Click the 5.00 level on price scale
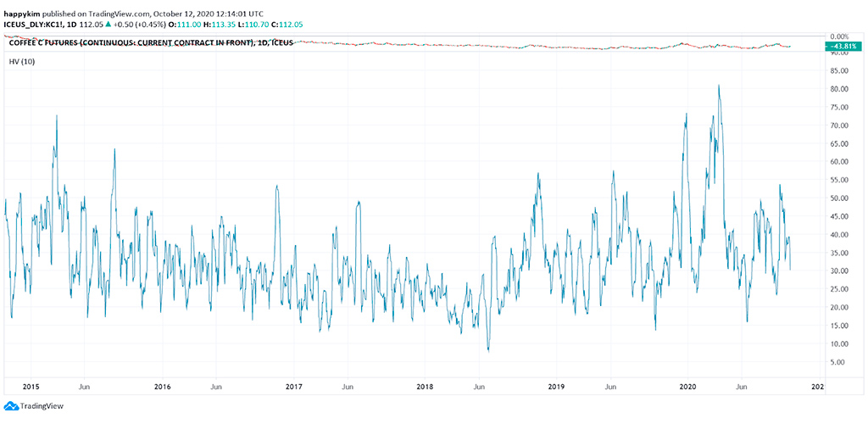The width and height of the screenshot is (868, 424). click(841, 362)
